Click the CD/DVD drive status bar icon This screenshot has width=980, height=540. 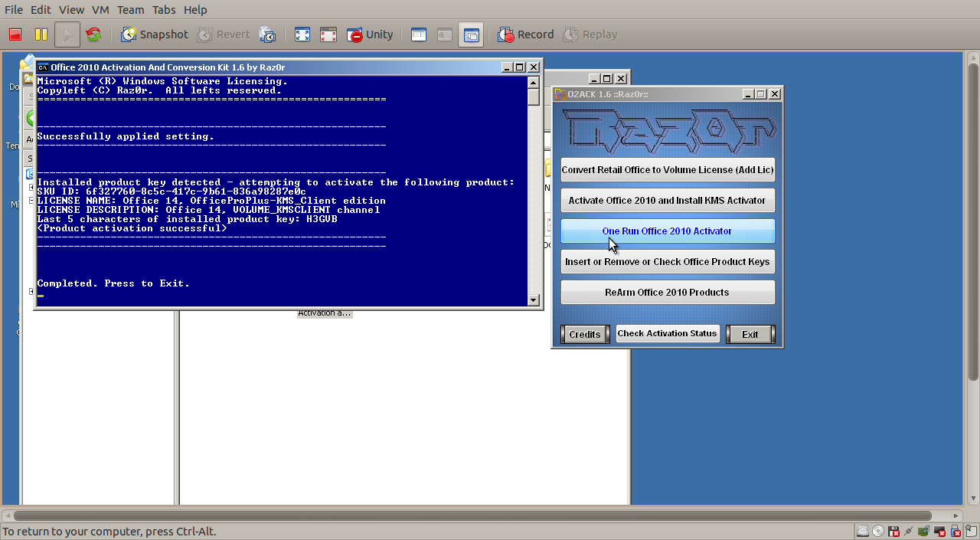pyautogui.click(x=877, y=531)
